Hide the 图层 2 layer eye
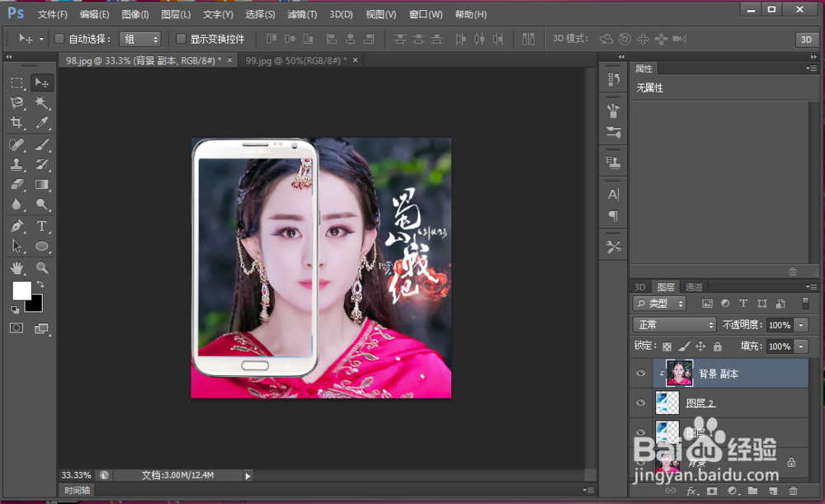The image size is (825, 504). (640, 403)
